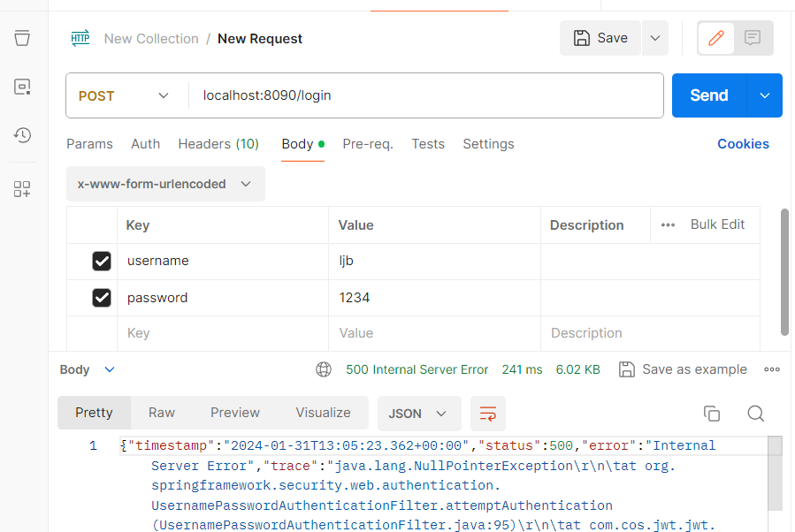795x532 pixels.
Task: Open the response Body section dropdown
Action: coord(88,369)
